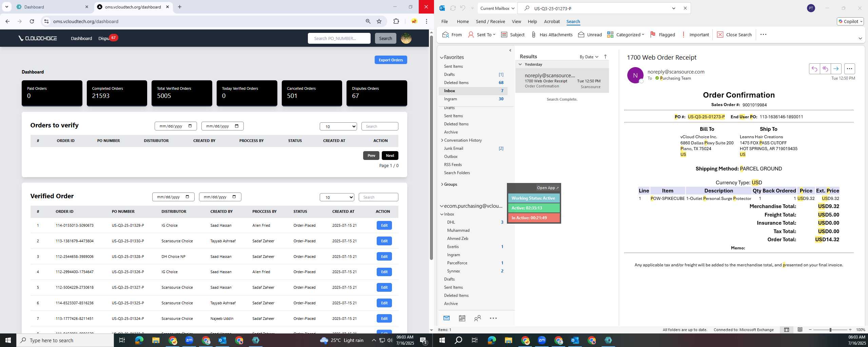868x347 pixels.
Task: Reverse sort order arrow in Results
Action: pos(606,57)
